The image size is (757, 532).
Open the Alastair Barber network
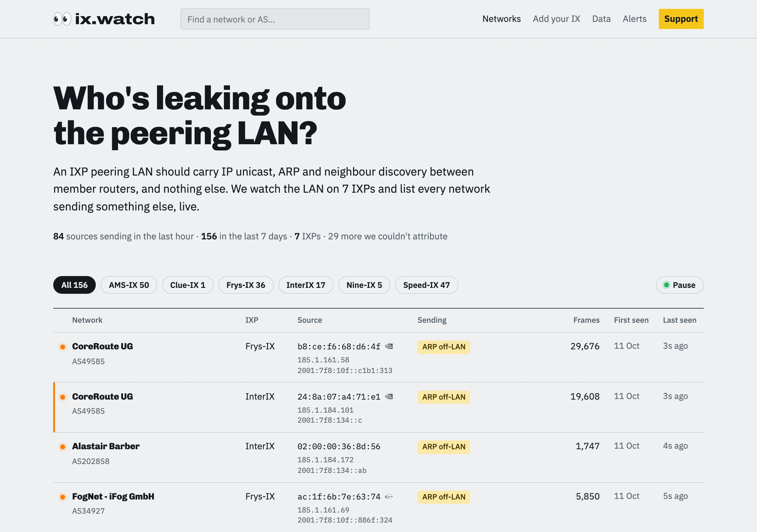pos(106,446)
